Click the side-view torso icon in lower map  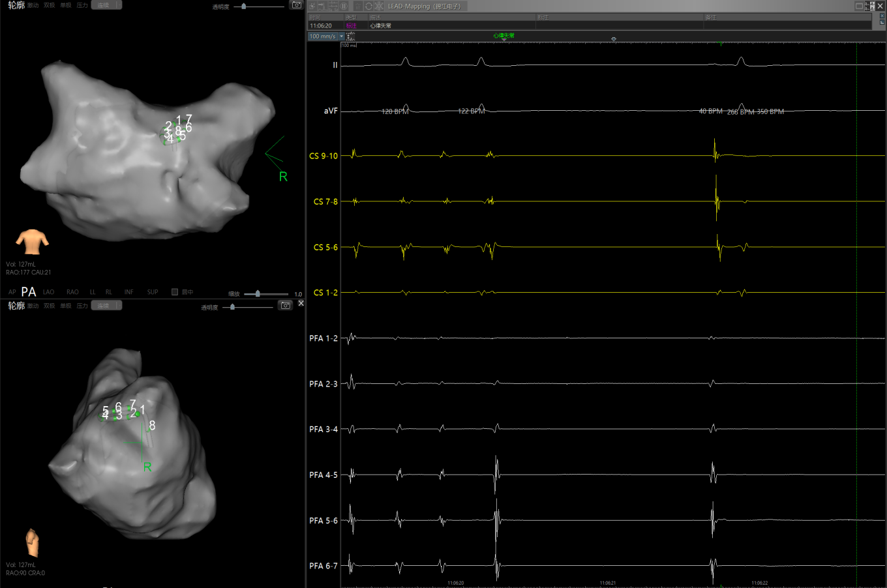(x=32, y=542)
